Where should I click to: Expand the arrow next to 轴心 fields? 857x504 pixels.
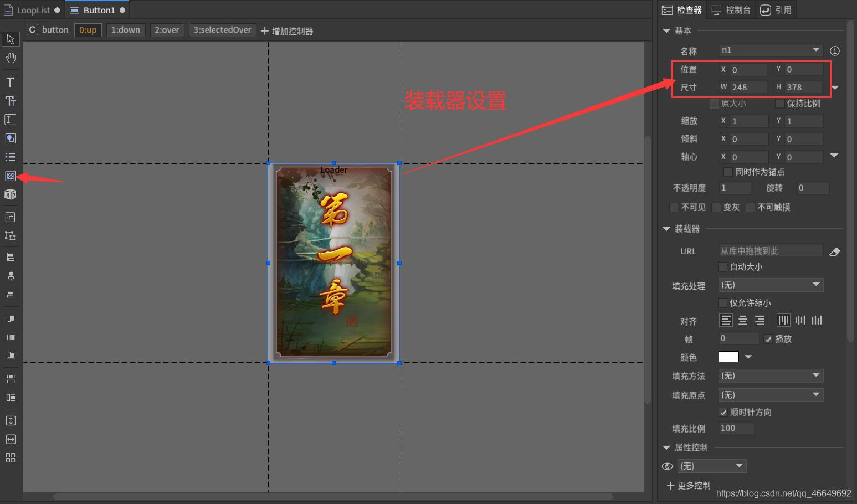(834, 156)
